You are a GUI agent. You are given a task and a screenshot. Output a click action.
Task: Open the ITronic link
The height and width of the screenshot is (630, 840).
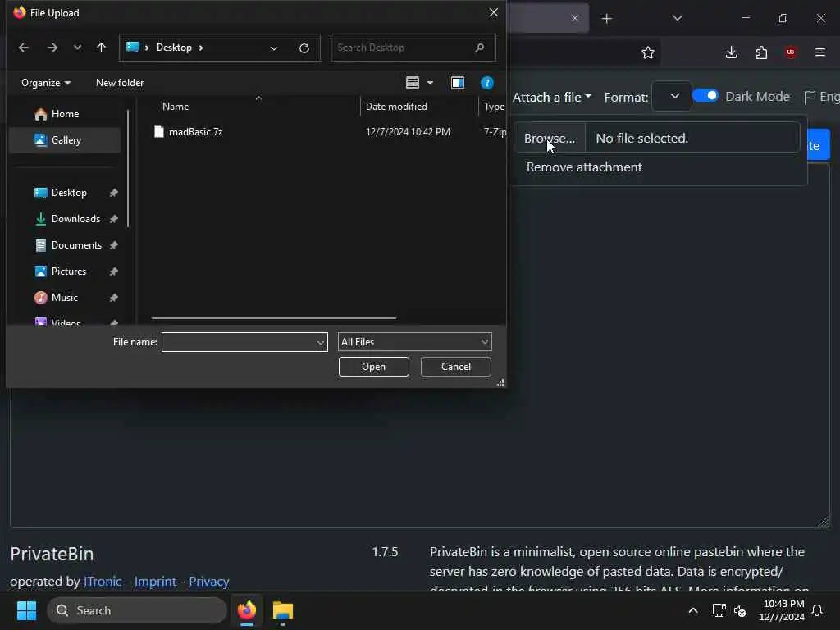click(103, 582)
